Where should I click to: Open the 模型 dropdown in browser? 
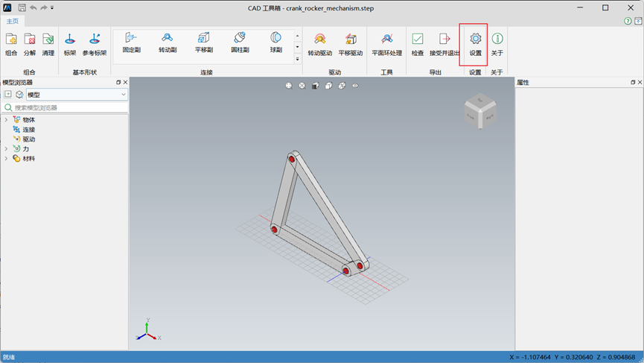click(x=77, y=95)
